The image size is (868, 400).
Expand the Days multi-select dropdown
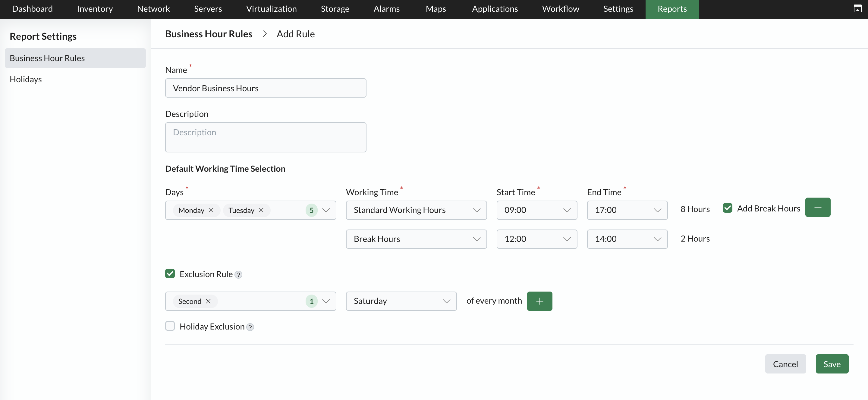[x=326, y=210]
